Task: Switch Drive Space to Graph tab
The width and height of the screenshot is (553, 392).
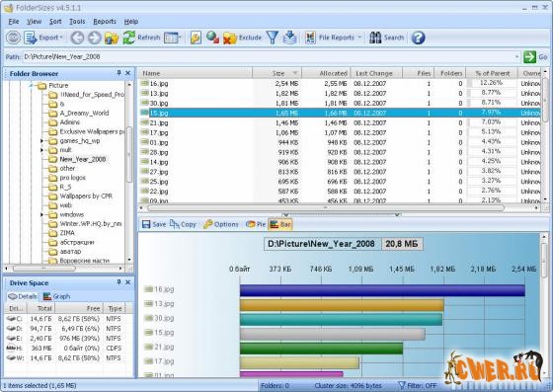Action: tap(57, 296)
